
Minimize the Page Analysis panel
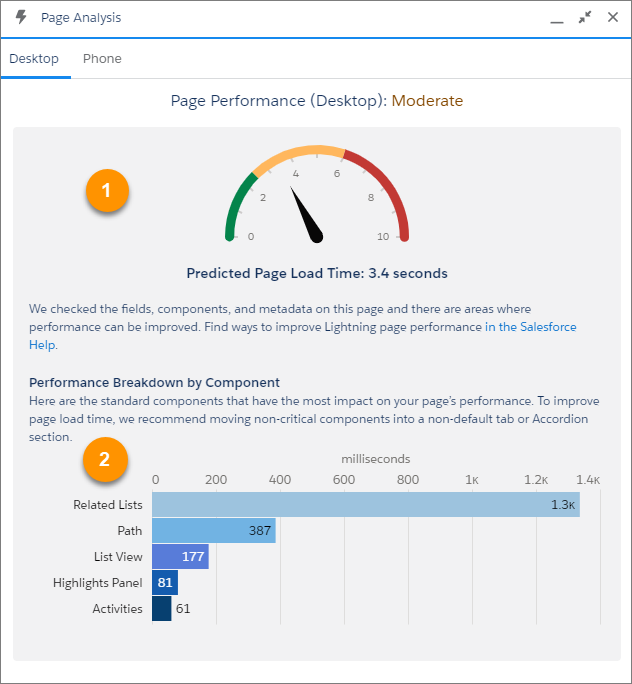click(x=557, y=18)
